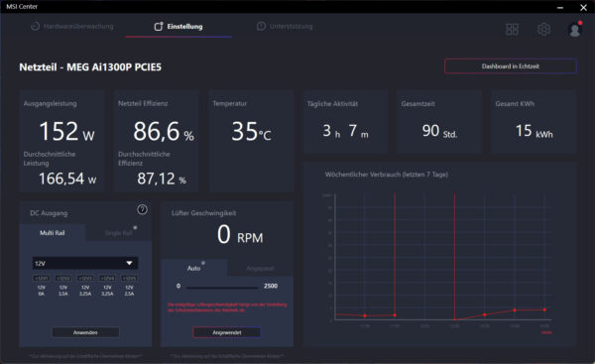Open the user profile icon
This screenshot has width=595, height=364.
[575, 29]
